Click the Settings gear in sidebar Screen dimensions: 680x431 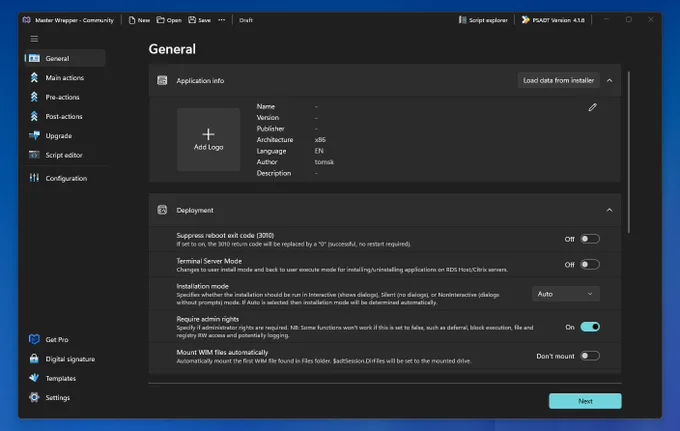pos(34,397)
